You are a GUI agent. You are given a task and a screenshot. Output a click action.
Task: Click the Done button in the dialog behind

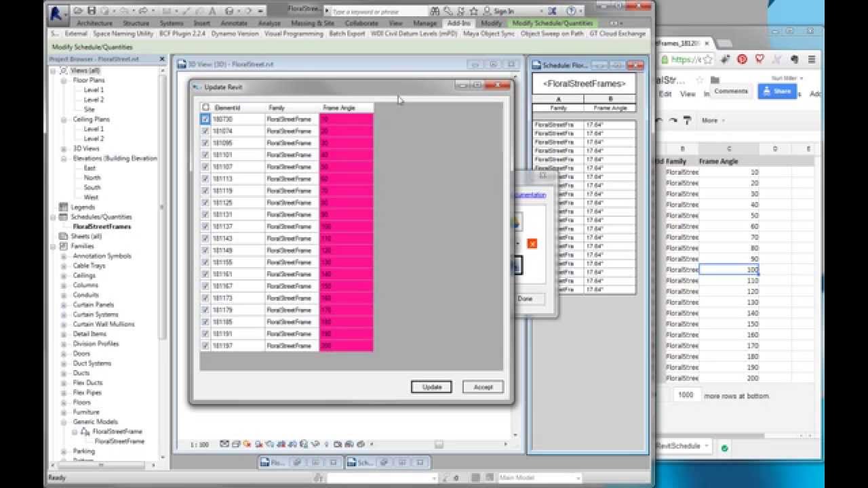pyautogui.click(x=526, y=298)
